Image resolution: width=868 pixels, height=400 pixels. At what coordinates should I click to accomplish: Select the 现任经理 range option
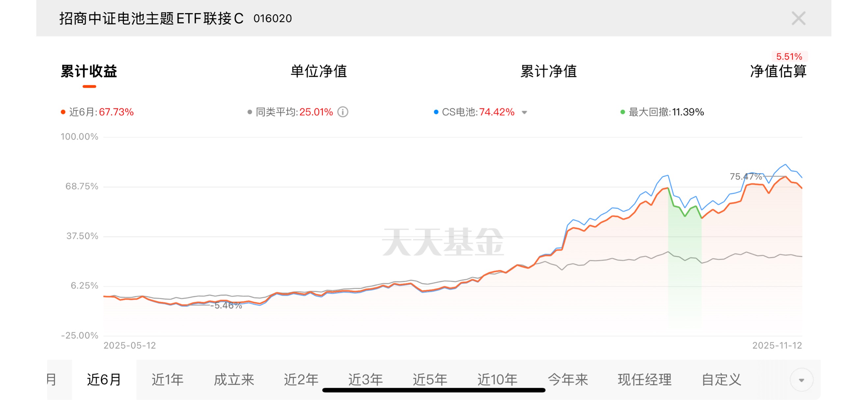[644, 380]
